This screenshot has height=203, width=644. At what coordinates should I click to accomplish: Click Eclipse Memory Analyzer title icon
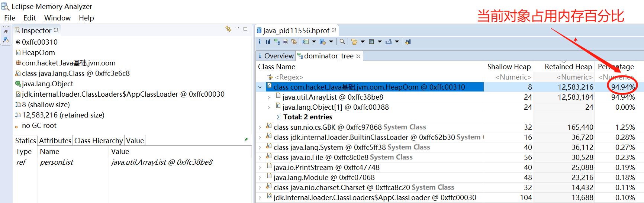[x=5, y=6]
